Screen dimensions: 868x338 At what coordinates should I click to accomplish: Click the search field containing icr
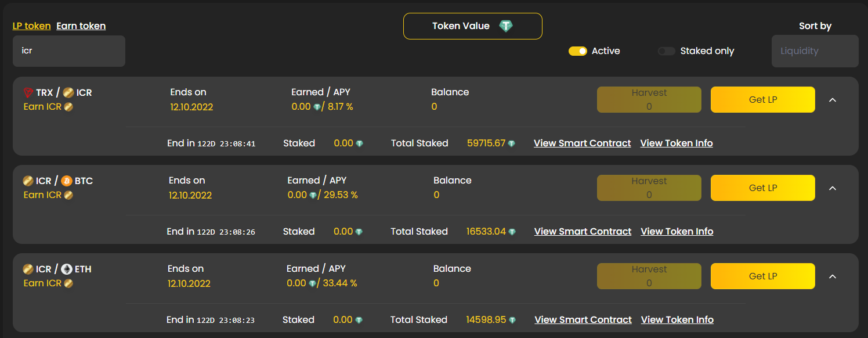pyautogui.click(x=69, y=51)
